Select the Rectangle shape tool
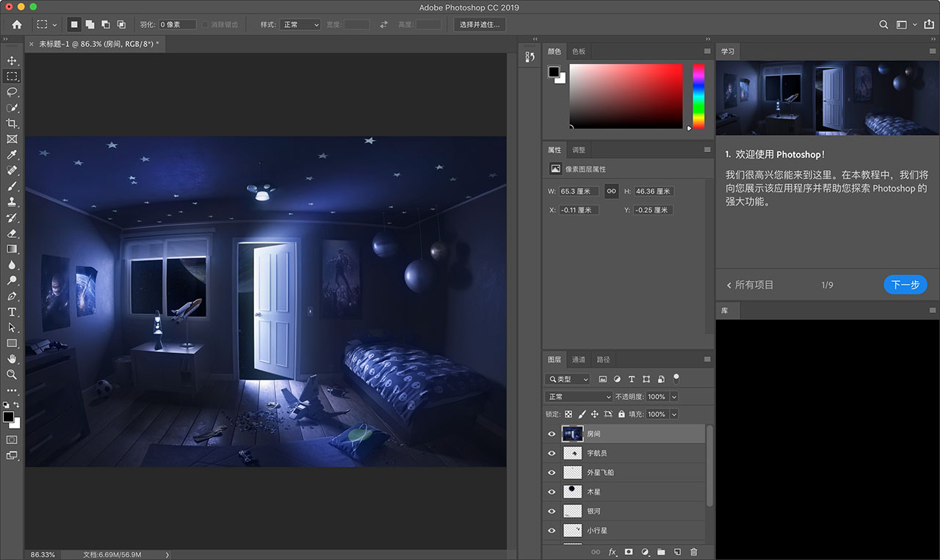The image size is (940, 560). pos(12,343)
